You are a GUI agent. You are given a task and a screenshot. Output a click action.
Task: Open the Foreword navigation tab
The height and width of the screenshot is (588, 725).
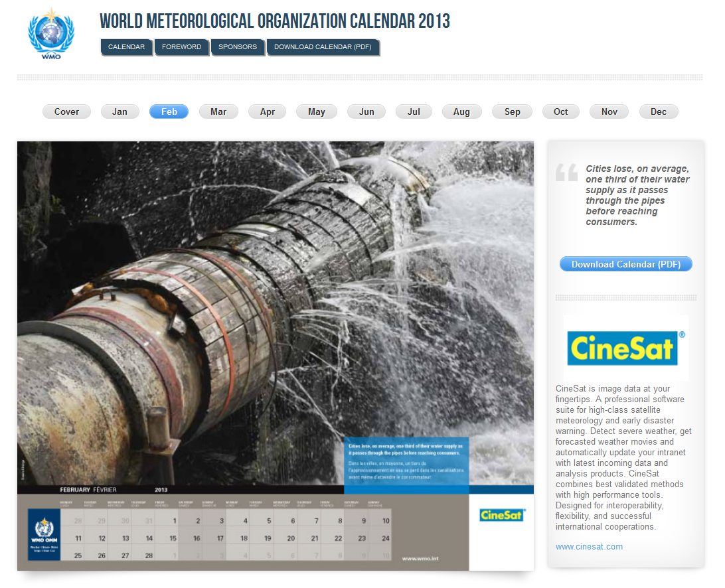[181, 47]
